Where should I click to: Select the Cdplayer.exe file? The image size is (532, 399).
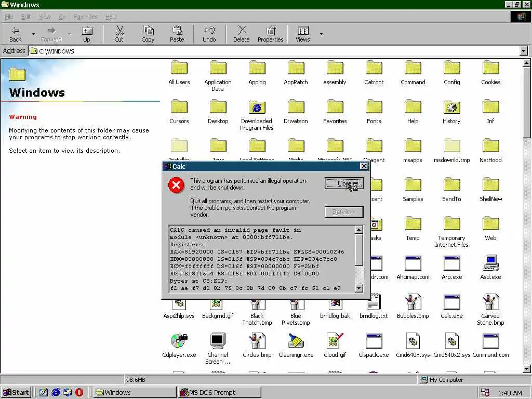(179, 345)
